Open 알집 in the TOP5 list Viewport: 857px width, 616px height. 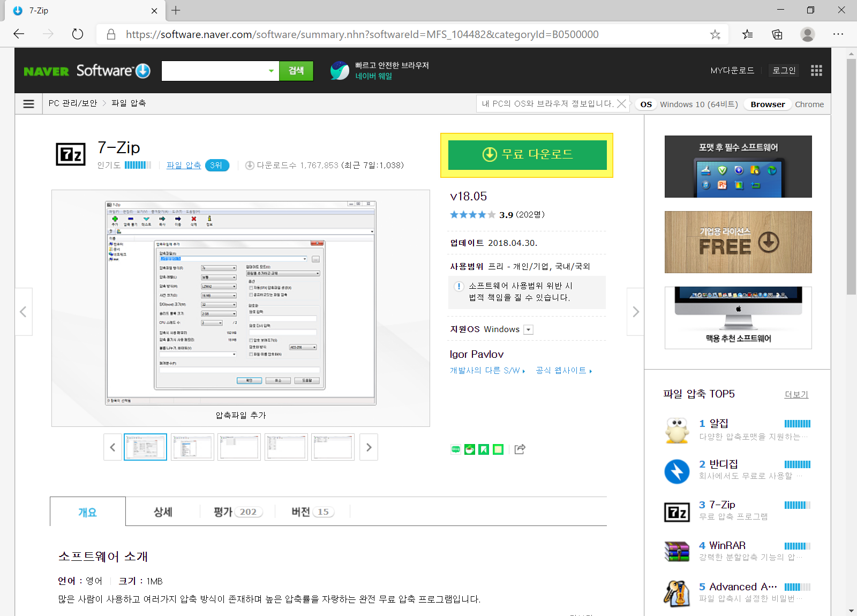coord(719,424)
